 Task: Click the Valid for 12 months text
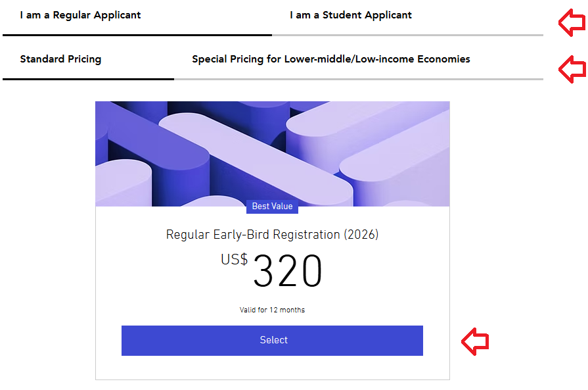(x=272, y=310)
